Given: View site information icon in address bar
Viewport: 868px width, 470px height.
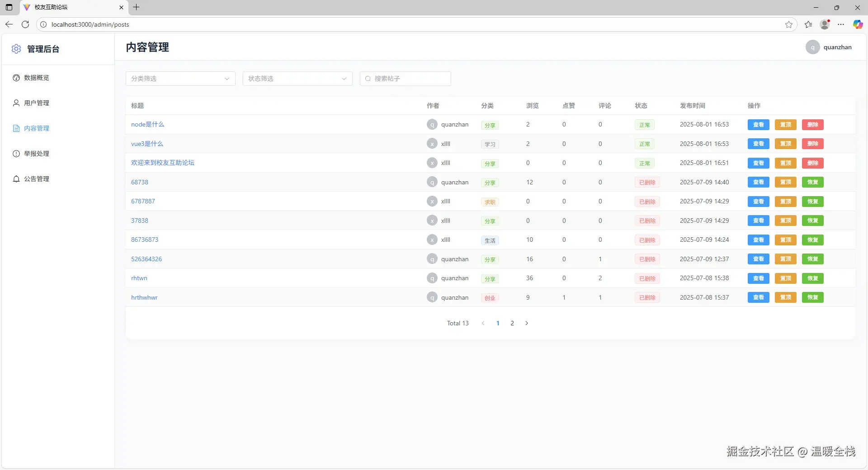Looking at the screenshot, I should click(43, 24).
